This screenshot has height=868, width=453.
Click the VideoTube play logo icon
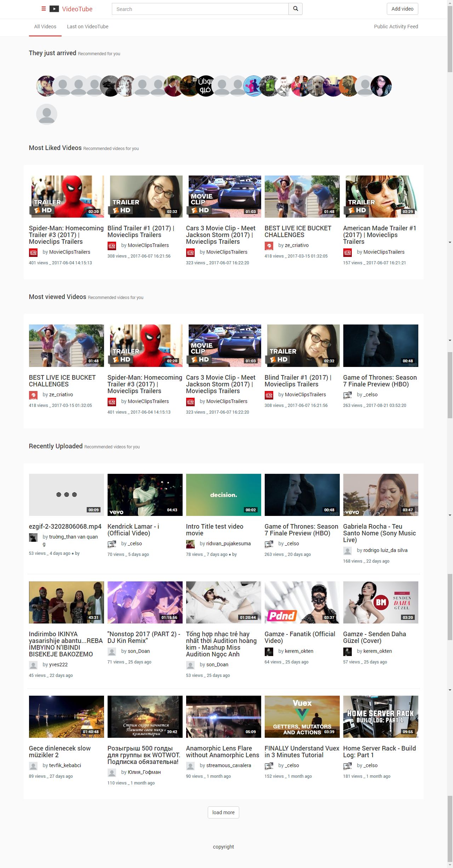coord(54,9)
